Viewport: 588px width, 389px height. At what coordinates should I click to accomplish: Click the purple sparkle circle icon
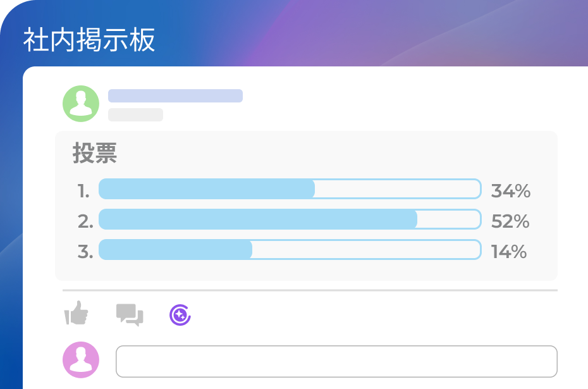[x=180, y=314]
